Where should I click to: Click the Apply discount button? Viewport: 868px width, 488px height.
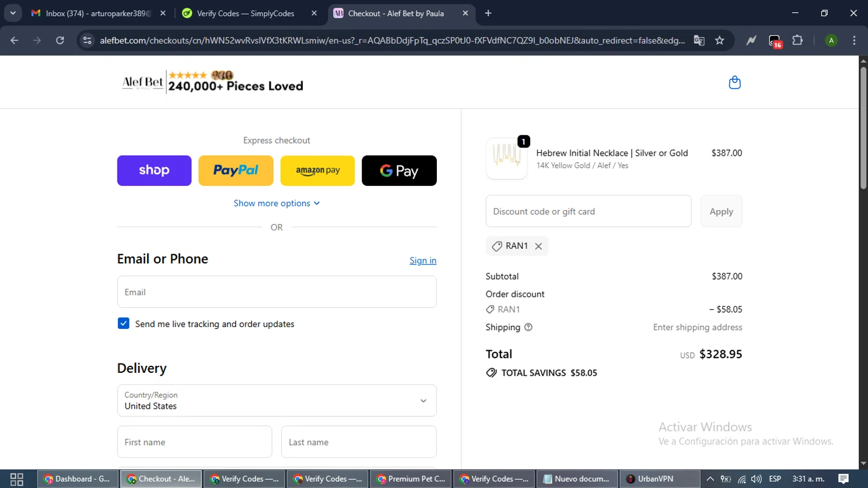click(721, 211)
